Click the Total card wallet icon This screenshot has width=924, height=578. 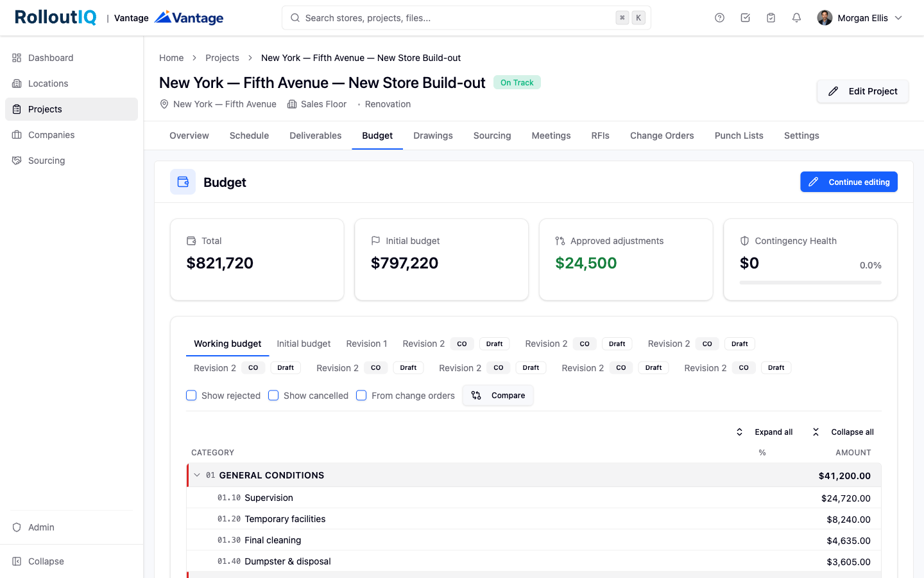[x=191, y=241]
